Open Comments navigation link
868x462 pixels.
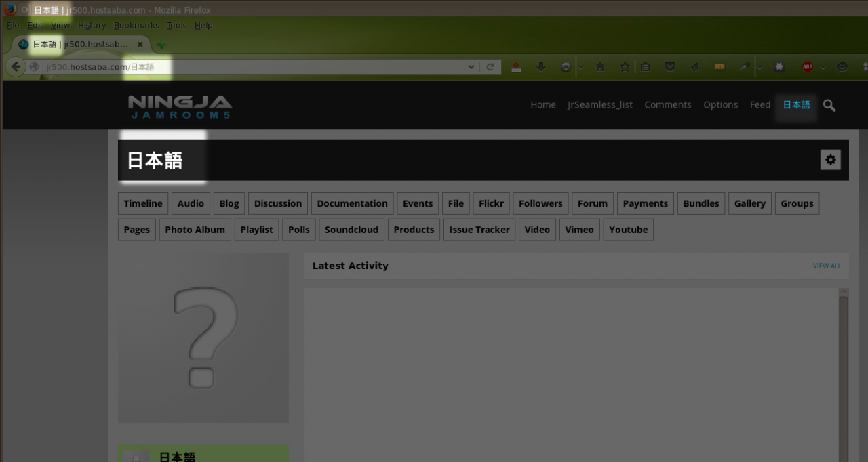(x=668, y=104)
